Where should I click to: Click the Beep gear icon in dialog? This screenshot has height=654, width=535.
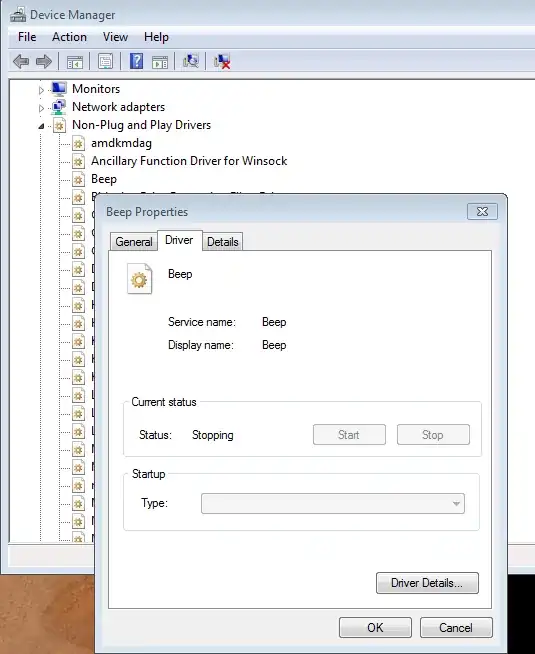[139, 279]
